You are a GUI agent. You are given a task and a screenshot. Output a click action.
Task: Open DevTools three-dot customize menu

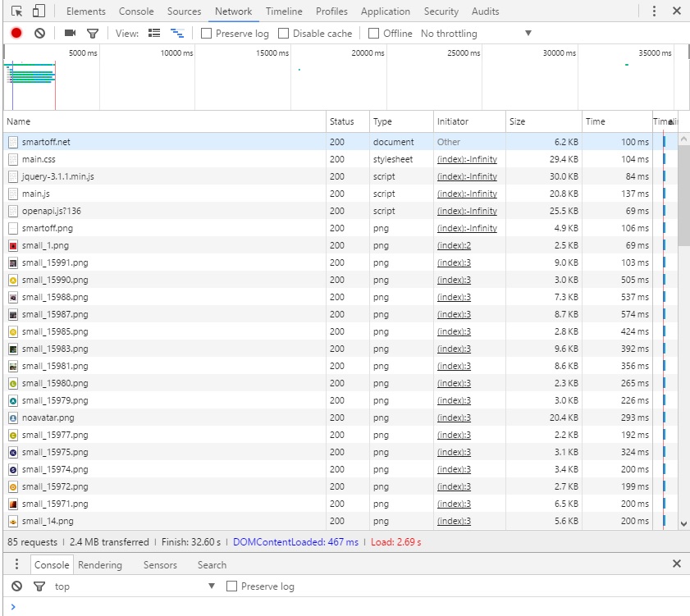654,11
